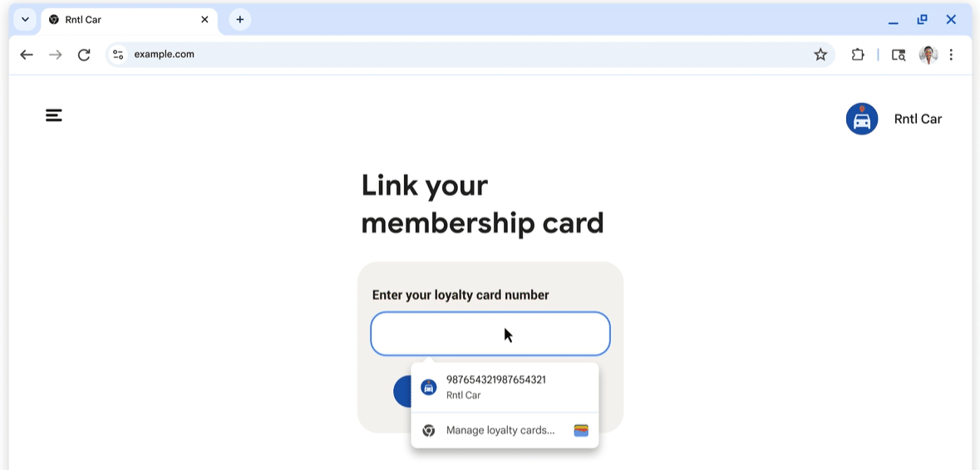
Task: Expand the tab search dropdown arrow
Action: point(26,19)
